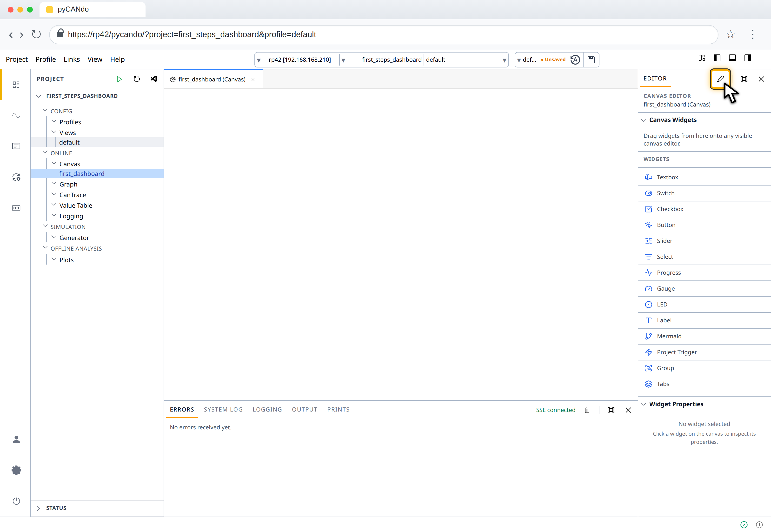Click the Graph tree item

tap(68, 184)
